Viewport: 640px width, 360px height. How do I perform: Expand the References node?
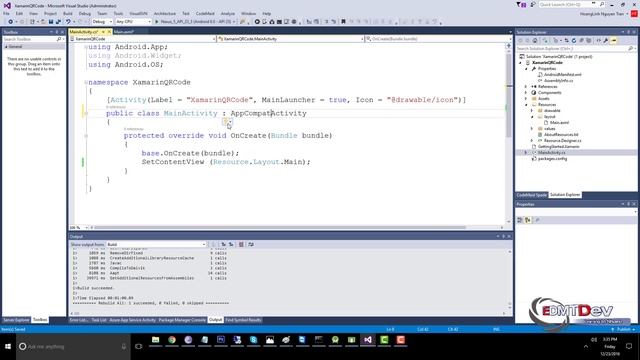click(526, 87)
